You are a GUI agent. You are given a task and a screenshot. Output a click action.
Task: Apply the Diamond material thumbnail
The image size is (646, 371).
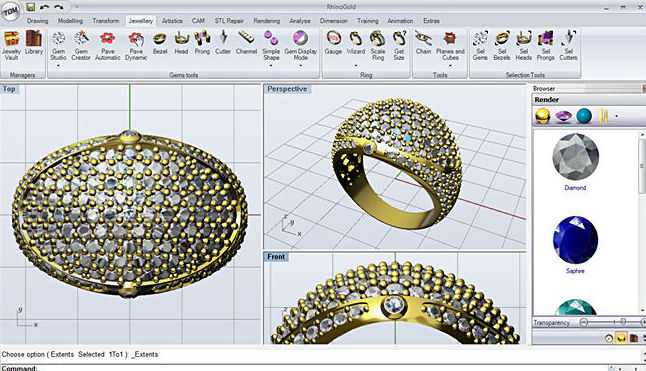click(x=575, y=156)
